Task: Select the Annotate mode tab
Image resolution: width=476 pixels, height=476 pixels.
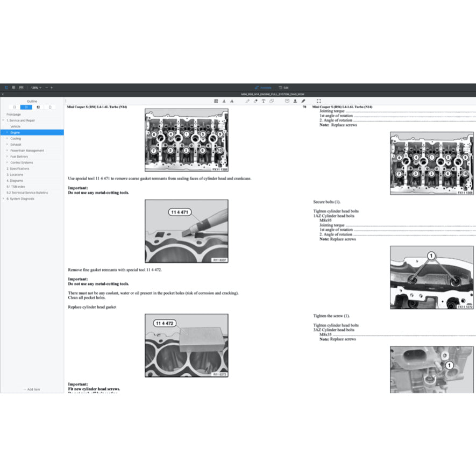Action: click(x=262, y=87)
